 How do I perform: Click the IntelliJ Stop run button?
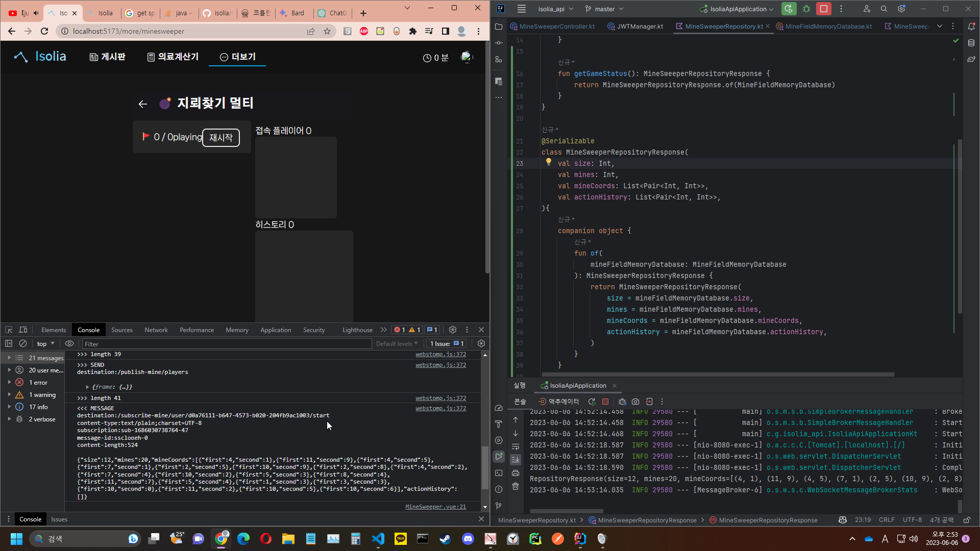(823, 9)
